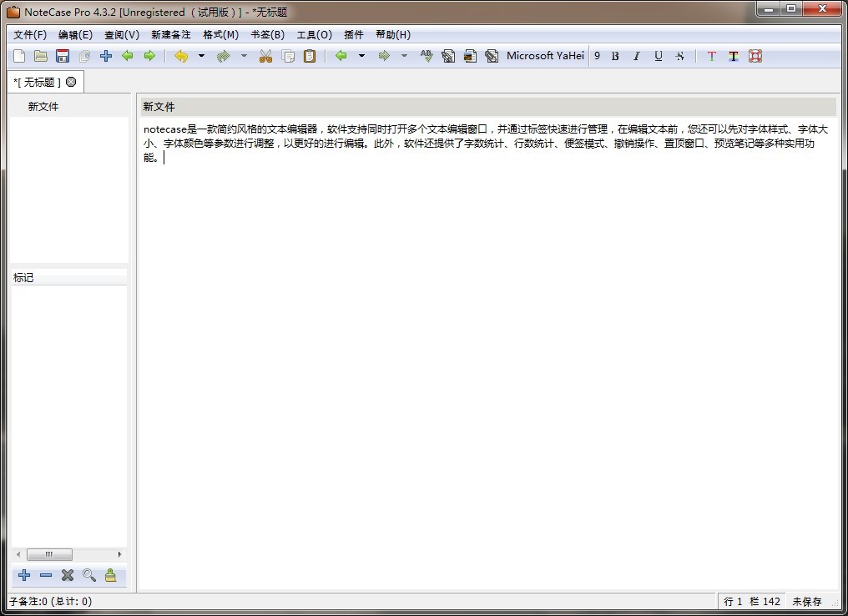848x616 pixels.
Task: Click the Microsoft YaHei font name field
Action: click(x=543, y=56)
